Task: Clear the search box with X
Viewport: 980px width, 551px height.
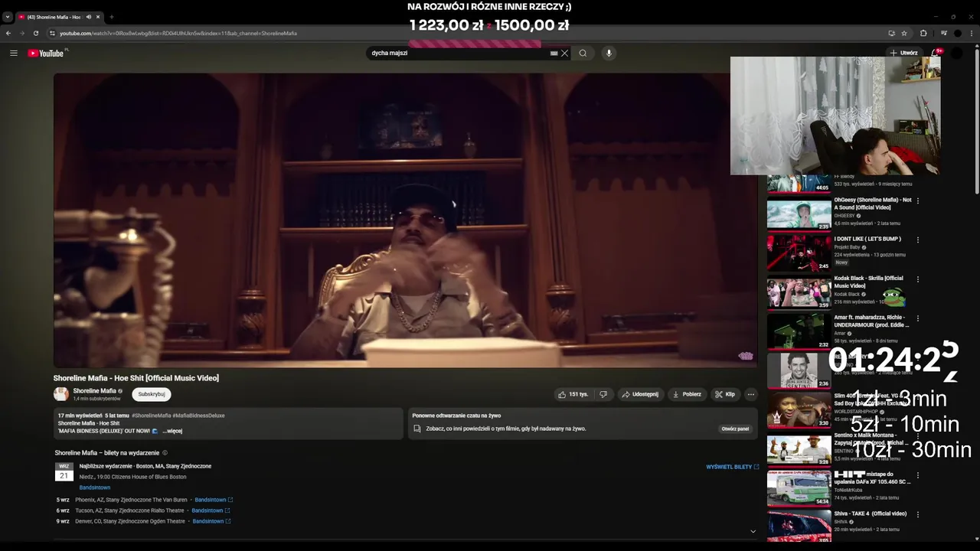Action: [564, 53]
